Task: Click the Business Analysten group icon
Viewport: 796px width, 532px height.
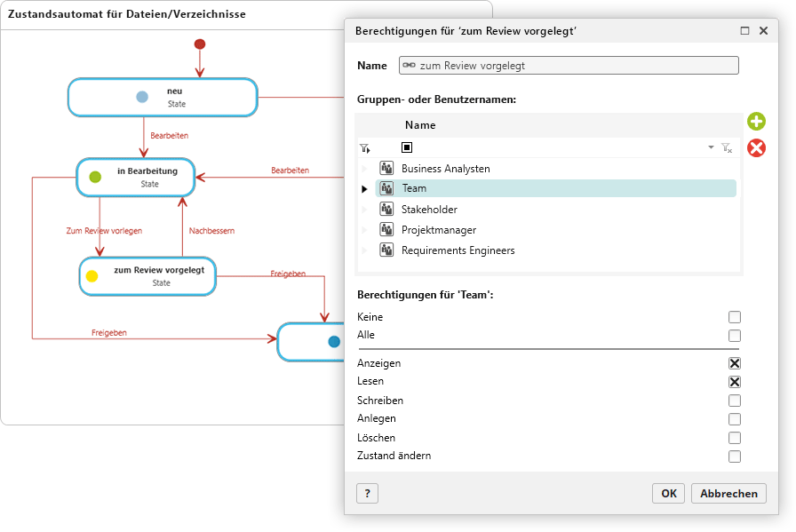Action: (x=386, y=168)
